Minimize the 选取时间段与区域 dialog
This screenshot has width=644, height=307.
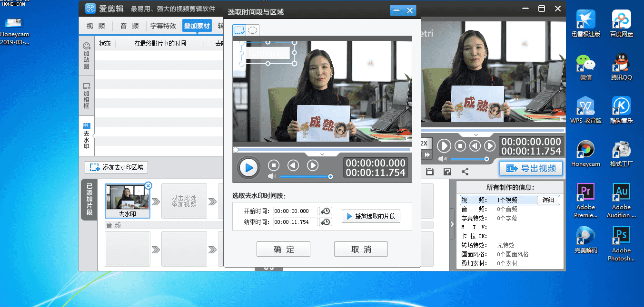[396, 11]
